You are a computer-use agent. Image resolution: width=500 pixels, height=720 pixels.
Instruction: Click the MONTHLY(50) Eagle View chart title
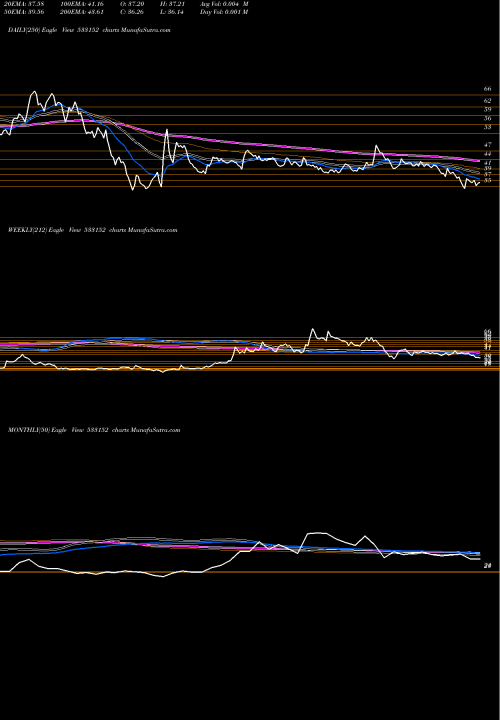[x=94, y=430]
